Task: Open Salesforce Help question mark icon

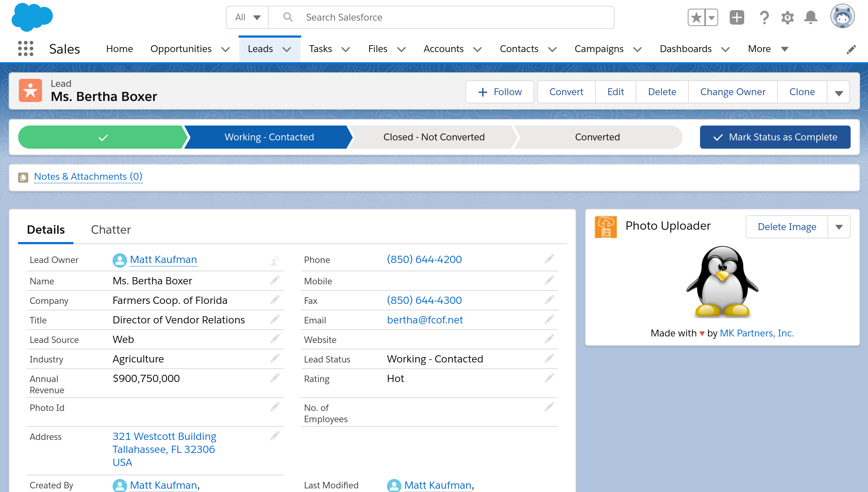Action: pos(764,17)
